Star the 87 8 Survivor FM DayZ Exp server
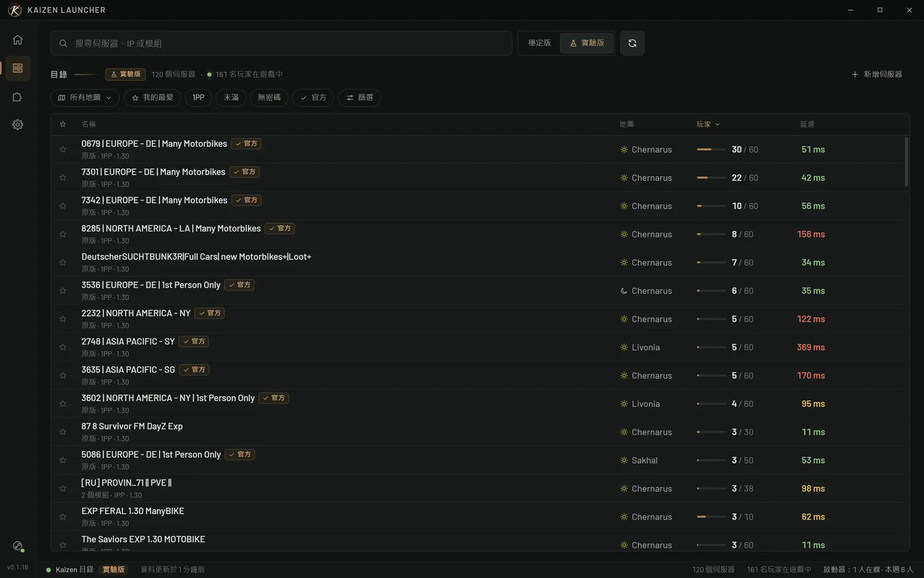Screen dimensions: 924x578 point(63,432)
